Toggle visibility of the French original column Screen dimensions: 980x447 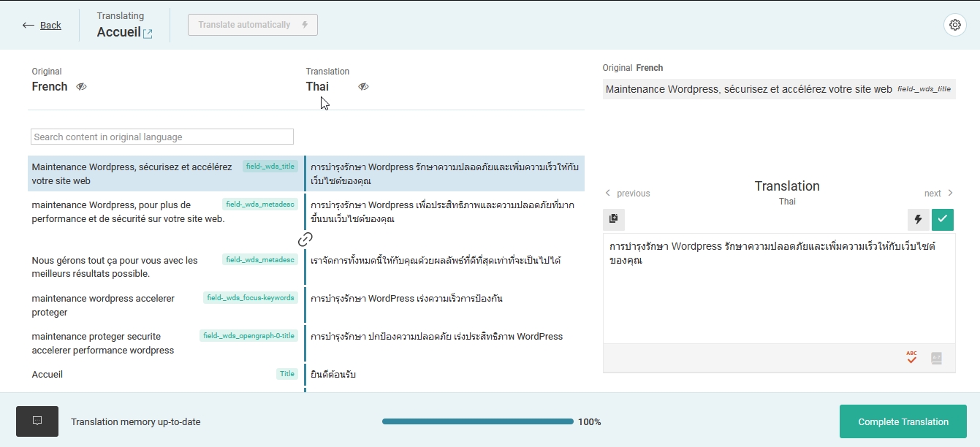(x=81, y=87)
